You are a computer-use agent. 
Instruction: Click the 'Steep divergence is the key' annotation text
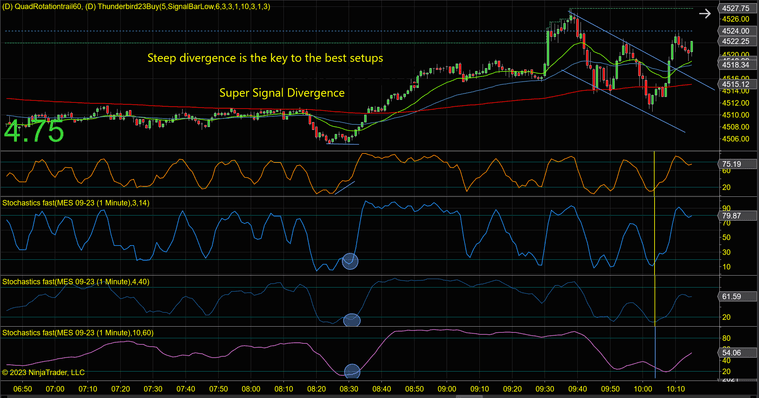click(x=265, y=58)
